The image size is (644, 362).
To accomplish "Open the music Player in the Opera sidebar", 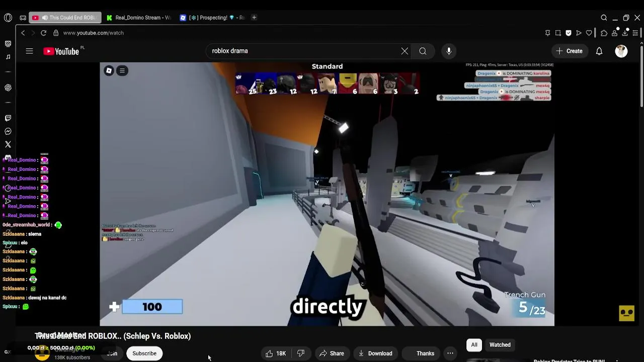I will click(8, 57).
